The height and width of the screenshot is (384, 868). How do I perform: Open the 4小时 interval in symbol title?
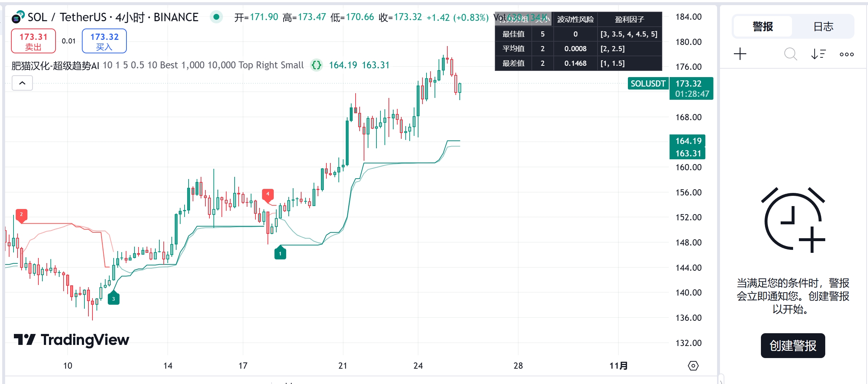point(129,17)
